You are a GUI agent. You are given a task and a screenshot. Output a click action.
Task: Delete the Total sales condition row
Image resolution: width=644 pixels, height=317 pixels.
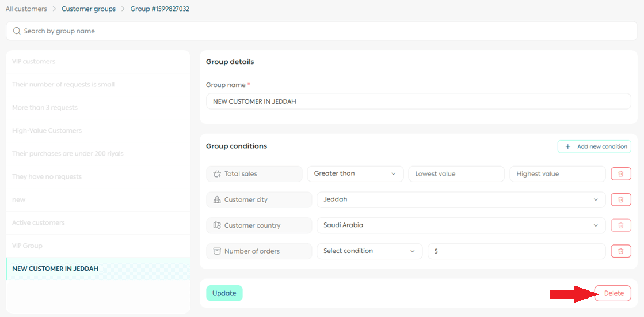pyautogui.click(x=620, y=173)
